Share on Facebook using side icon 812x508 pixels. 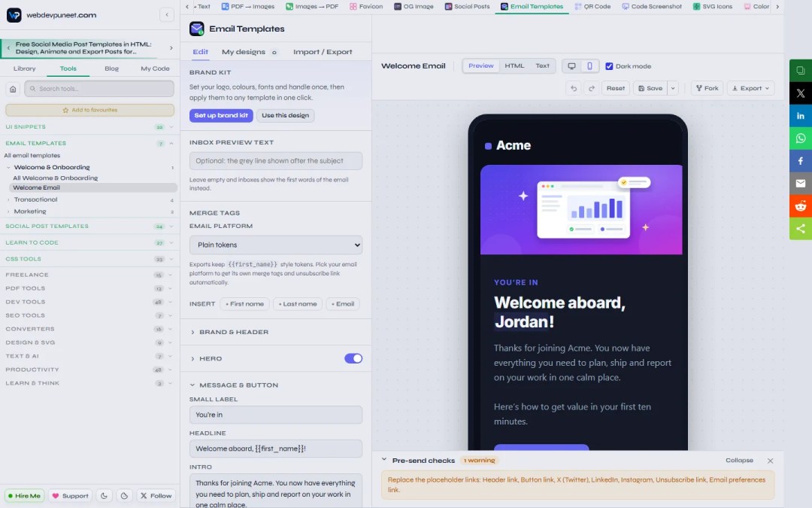pos(801,161)
